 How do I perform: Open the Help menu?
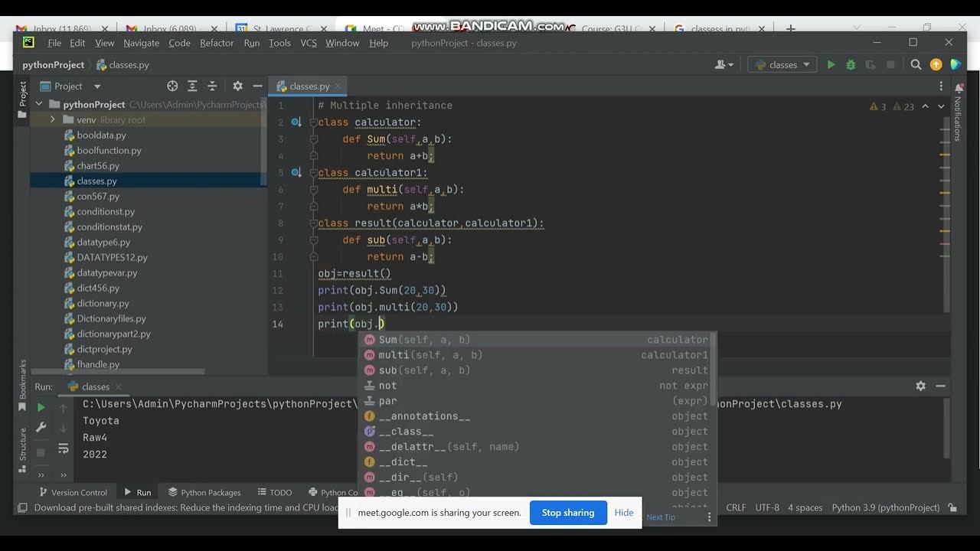pos(379,43)
